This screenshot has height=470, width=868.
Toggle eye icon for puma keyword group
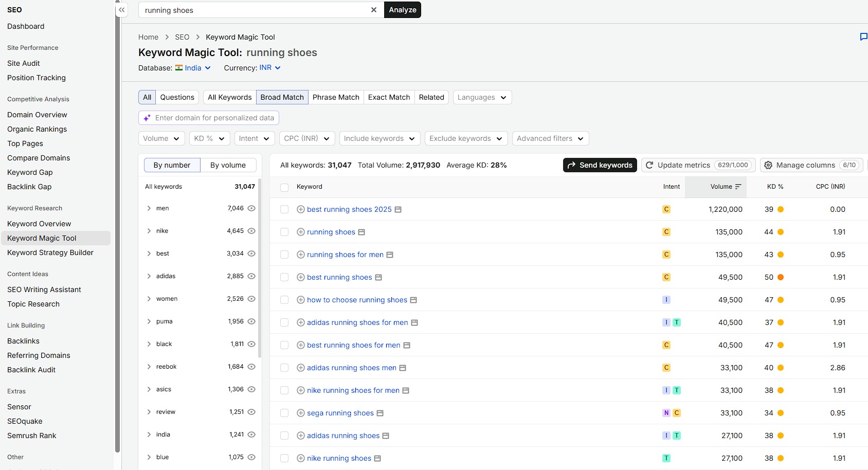251,321
